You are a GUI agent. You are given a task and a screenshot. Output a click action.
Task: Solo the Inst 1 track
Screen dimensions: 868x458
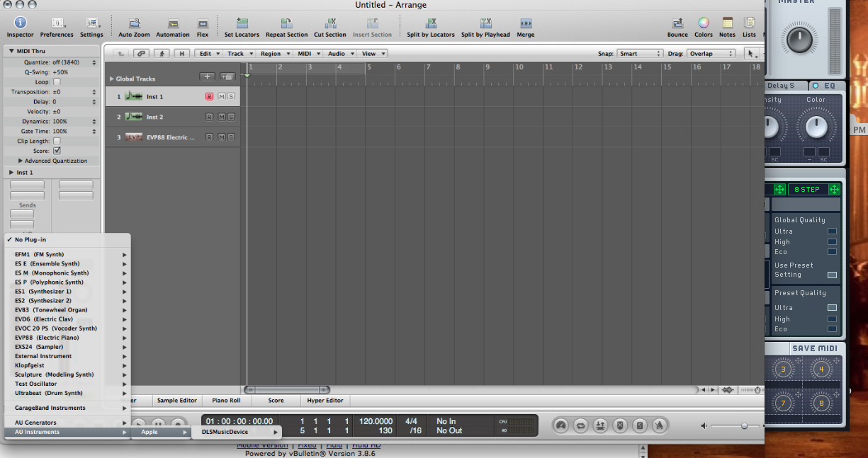click(231, 96)
